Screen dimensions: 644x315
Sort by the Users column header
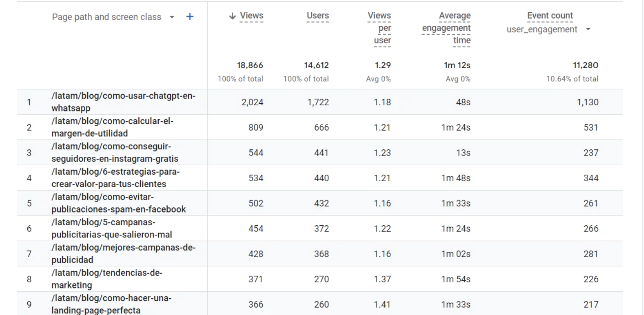tap(317, 16)
